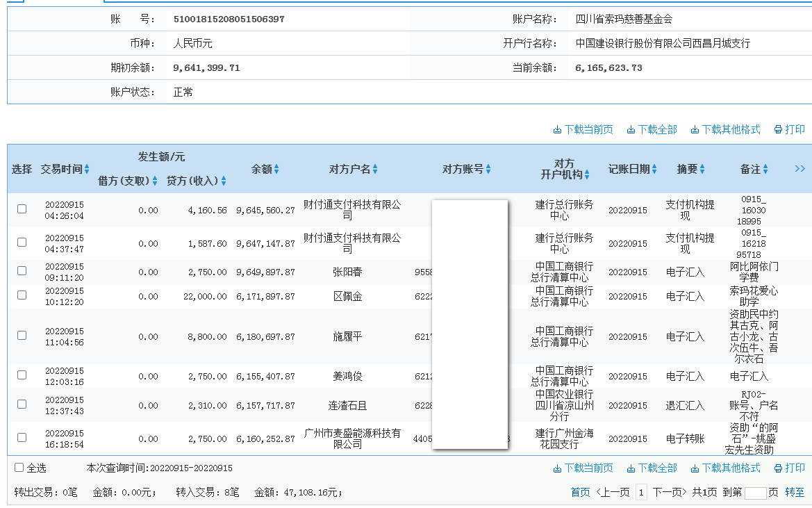Click opening balance 9,641,399.71
The width and height of the screenshot is (812, 508).
206,68
